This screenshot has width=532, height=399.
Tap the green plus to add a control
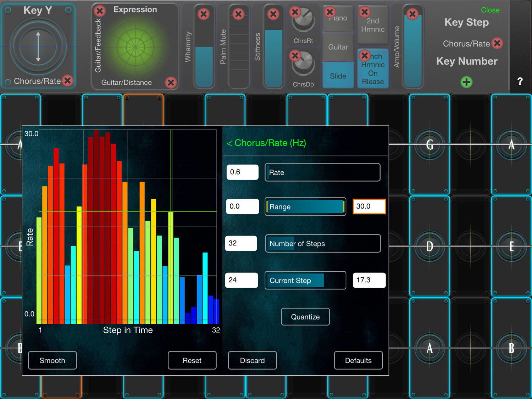pyautogui.click(x=467, y=82)
